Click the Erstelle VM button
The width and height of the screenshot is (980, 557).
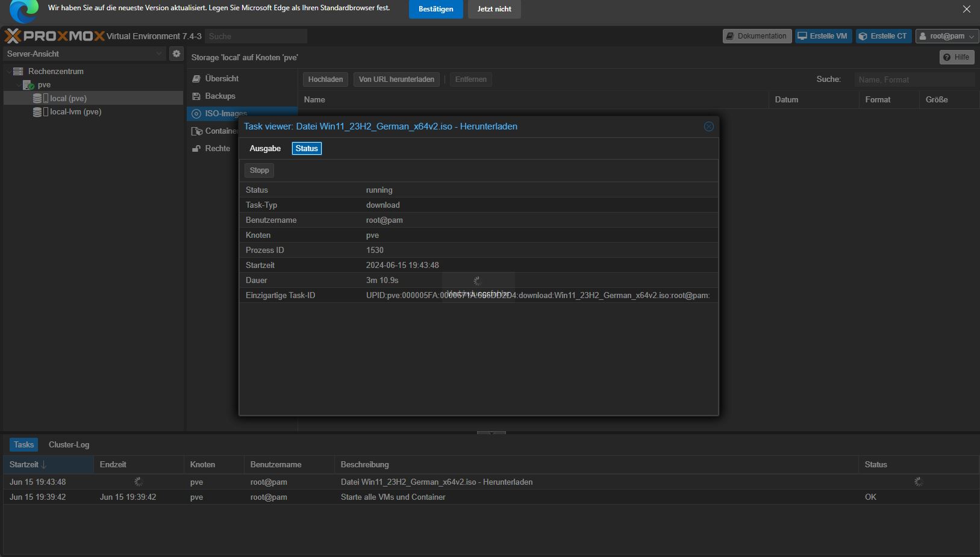(x=823, y=36)
